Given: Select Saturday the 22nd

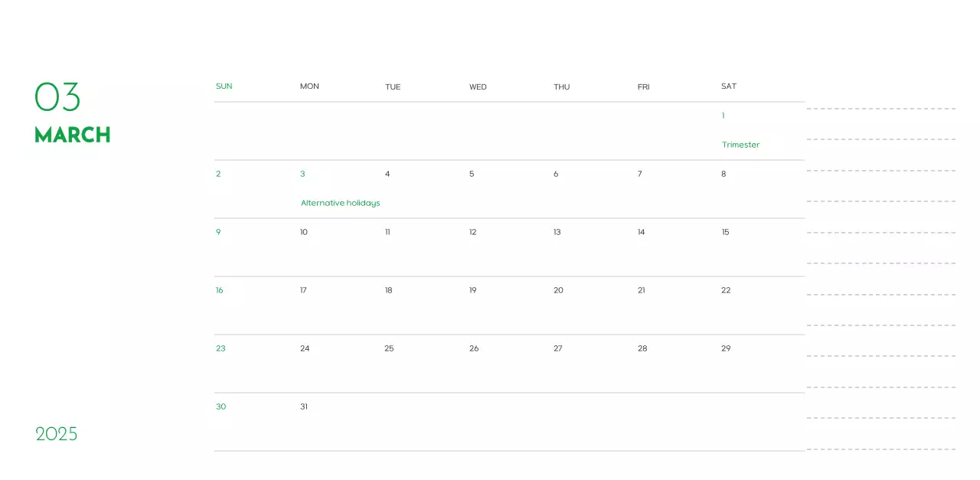Looking at the screenshot, I should [725, 290].
